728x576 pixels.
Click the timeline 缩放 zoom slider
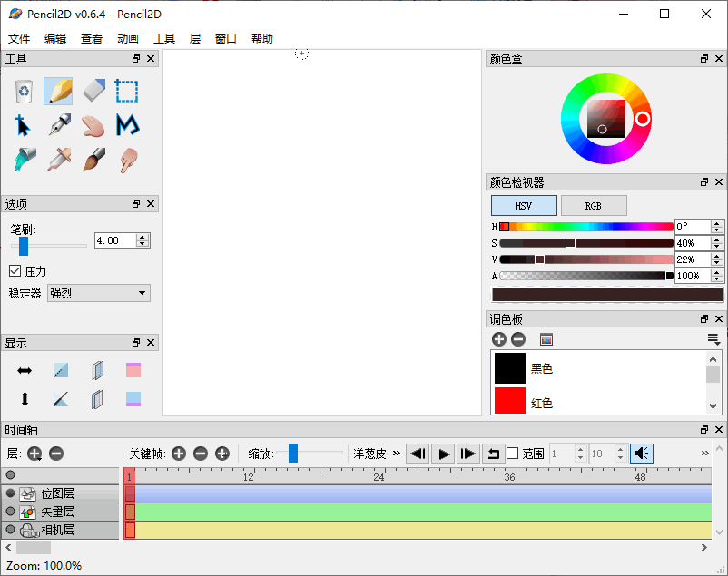(x=310, y=453)
